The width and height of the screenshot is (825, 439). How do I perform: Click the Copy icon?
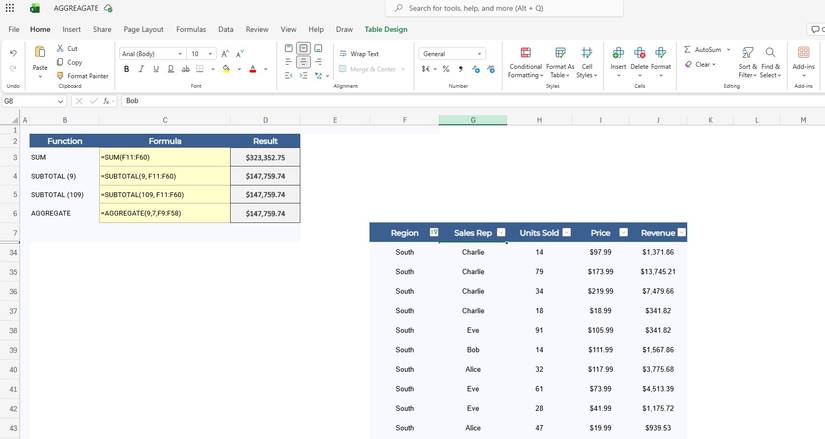[60, 62]
